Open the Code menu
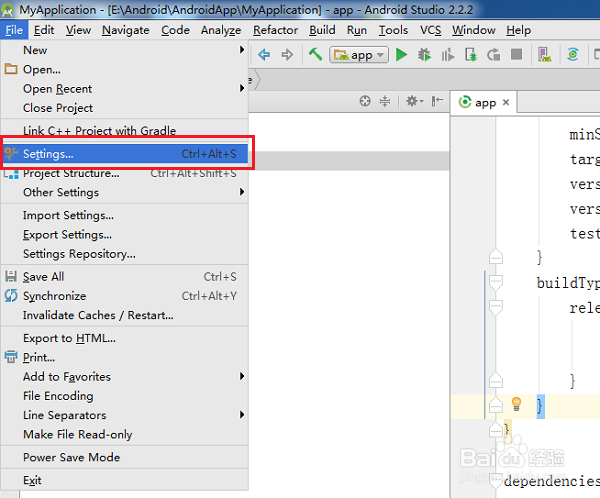This screenshot has width=600, height=498. pyautogui.click(x=175, y=30)
